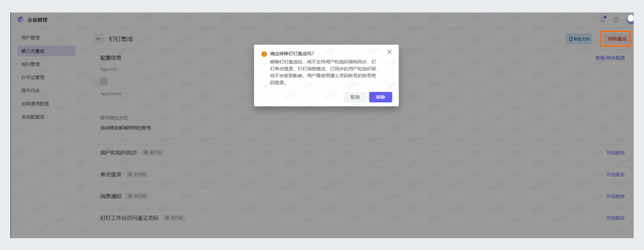
Task: Click the 移除集成 button
Action: [617, 39]
